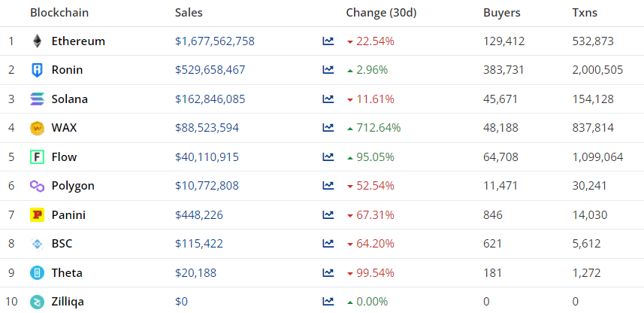This screenshot has height=313, width=644.
Task: Open the Polygon blockchain name link
Action: 73,186
